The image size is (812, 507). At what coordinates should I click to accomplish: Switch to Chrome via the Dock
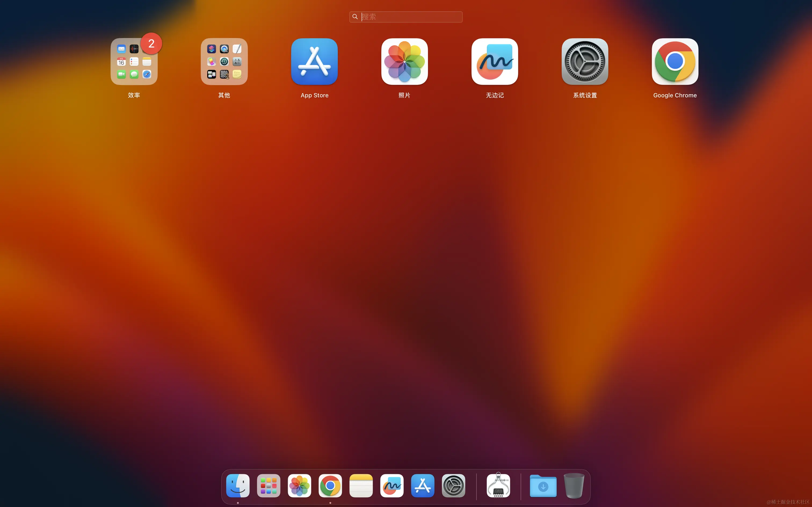pos(330,486)
